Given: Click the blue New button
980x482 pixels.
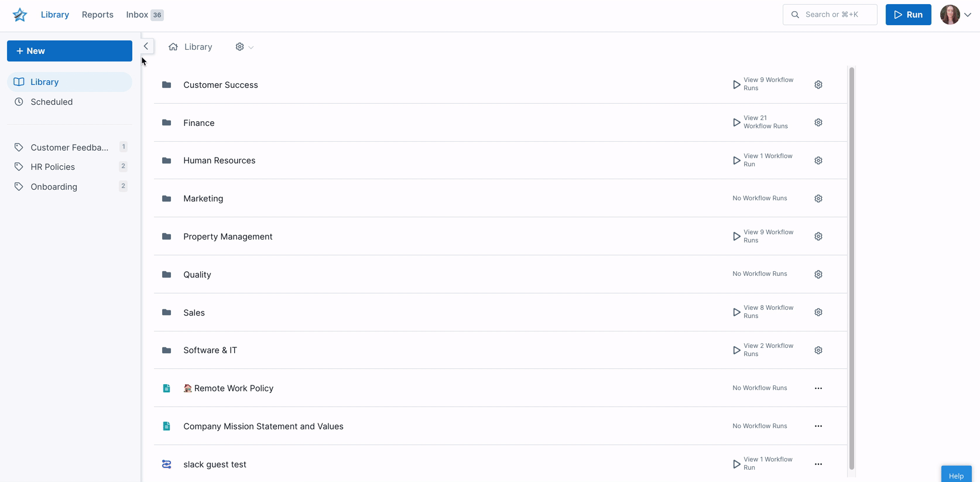Looking at the screenshot, I should (x=70, y=51).
